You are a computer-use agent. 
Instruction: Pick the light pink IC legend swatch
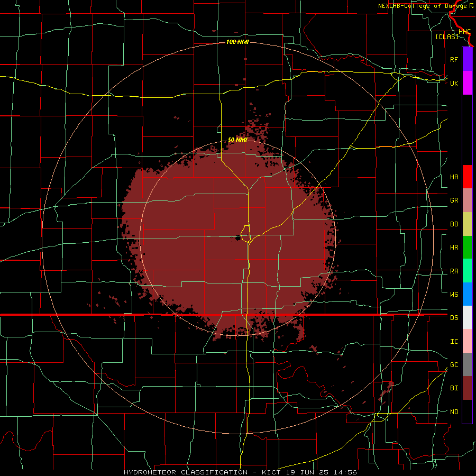[467, 341]
